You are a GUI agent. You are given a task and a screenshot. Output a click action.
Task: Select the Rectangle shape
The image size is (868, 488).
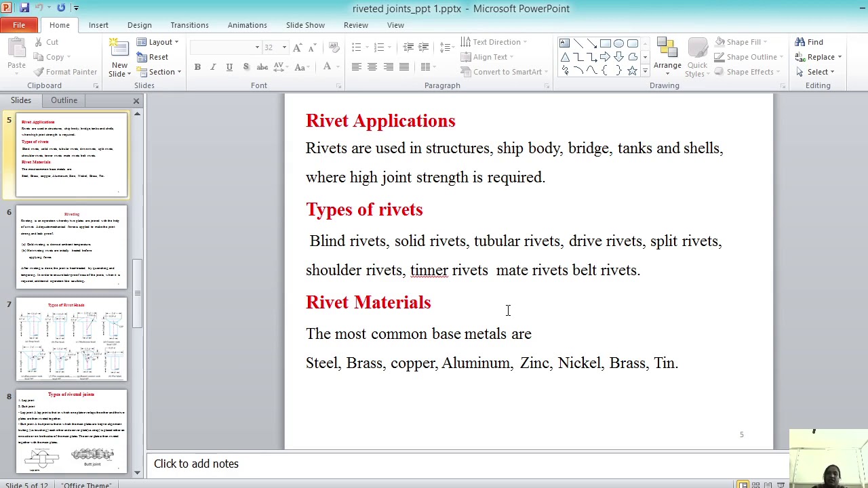click(x=606, y=43)
